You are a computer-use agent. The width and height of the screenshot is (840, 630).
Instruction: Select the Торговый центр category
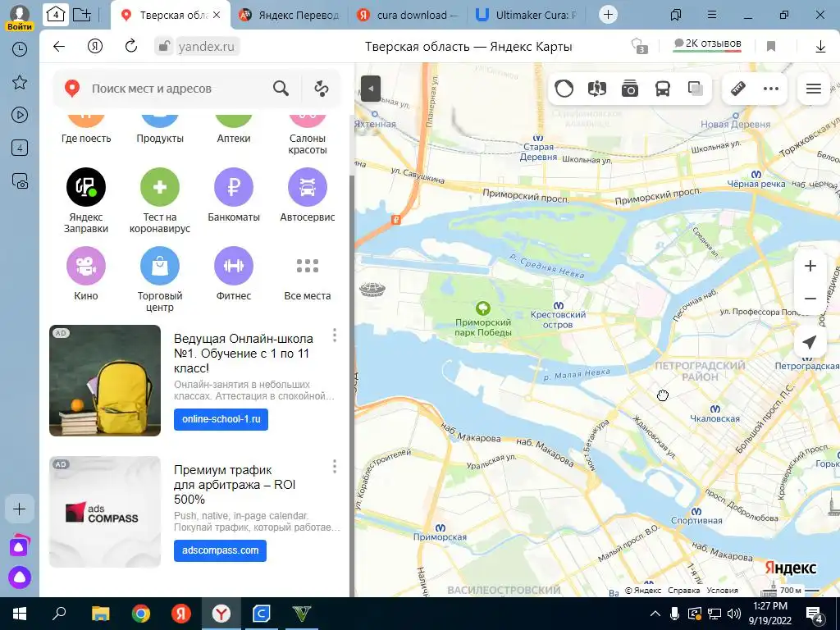(160, 266)
